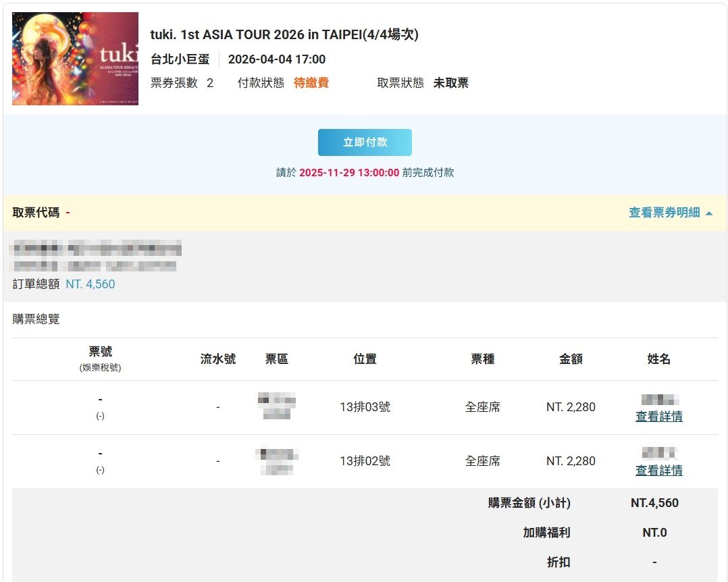The width and height of the screenshot is (728, 582).
Task: Click the 金額 column header
Action: point(571,359)
